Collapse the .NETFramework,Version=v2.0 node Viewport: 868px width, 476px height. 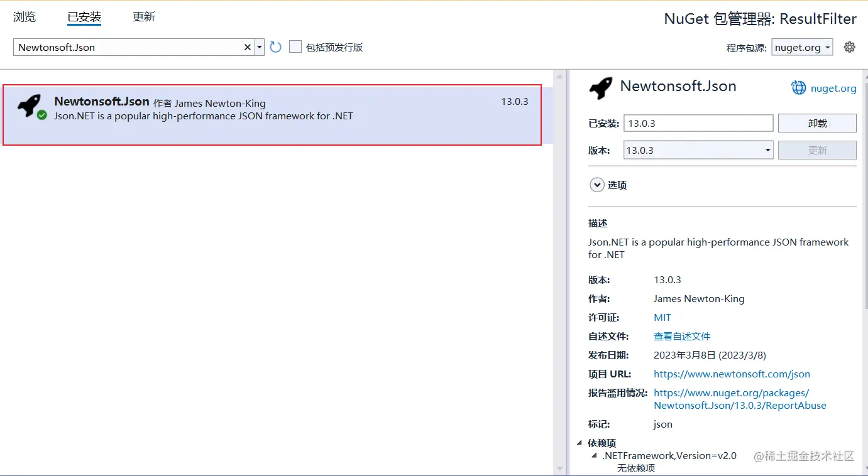(595, 456)
